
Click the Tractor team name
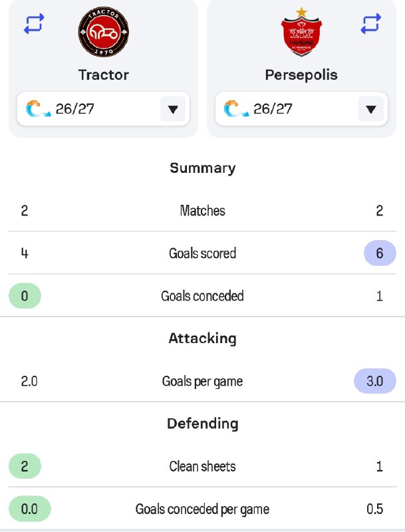(104, 75)
